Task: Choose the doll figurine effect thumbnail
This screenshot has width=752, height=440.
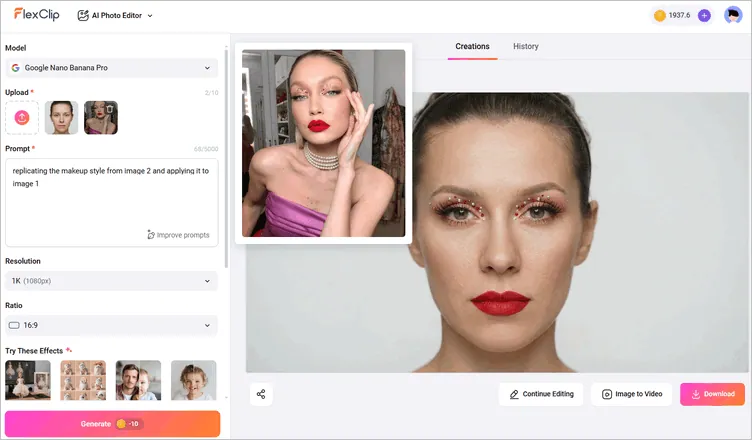Action: (28, 380)
